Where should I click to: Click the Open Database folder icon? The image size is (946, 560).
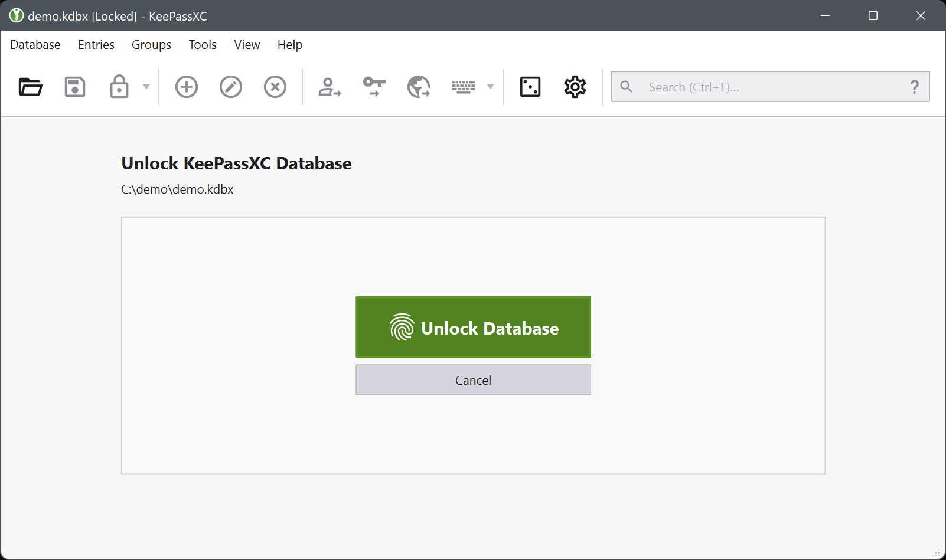point(30,87)
